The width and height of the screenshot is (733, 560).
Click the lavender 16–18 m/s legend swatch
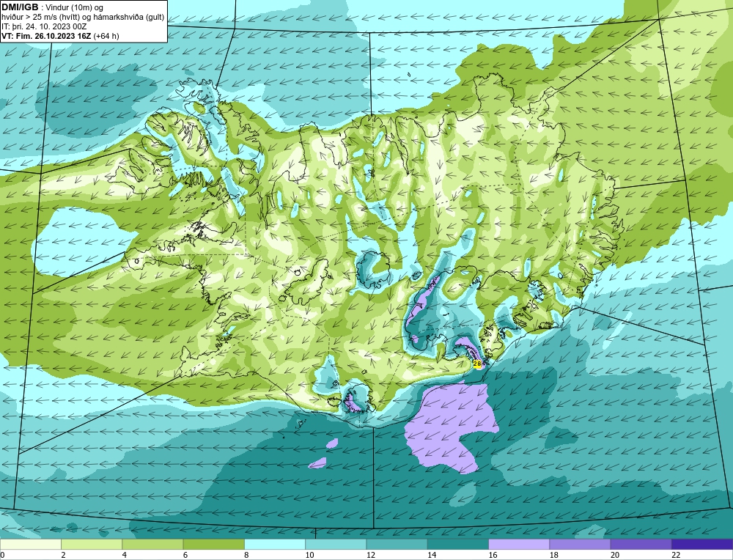(x=519, y=545)
